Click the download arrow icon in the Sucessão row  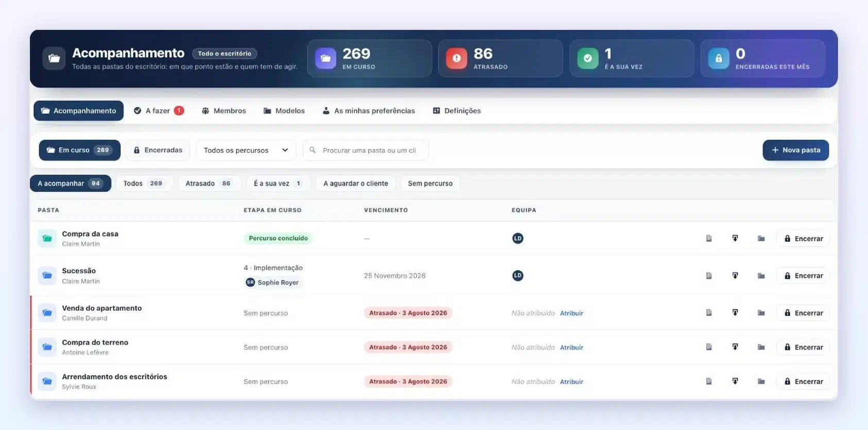pyautogui.click(x=735, y=275)
